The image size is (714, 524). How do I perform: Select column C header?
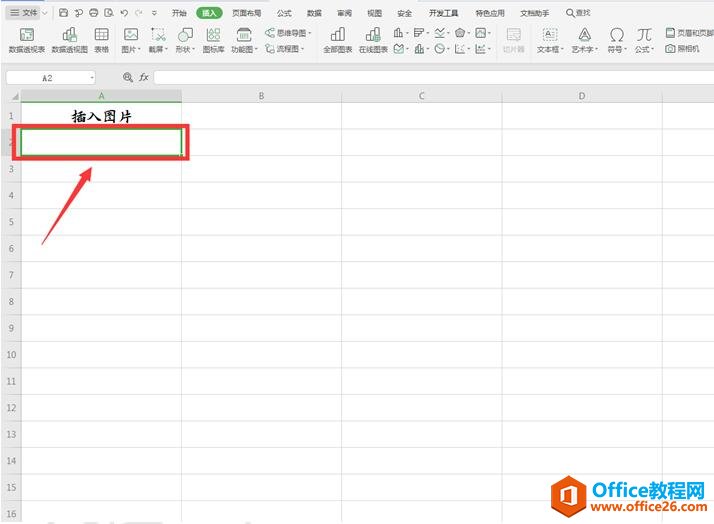[x=421, y=96]
